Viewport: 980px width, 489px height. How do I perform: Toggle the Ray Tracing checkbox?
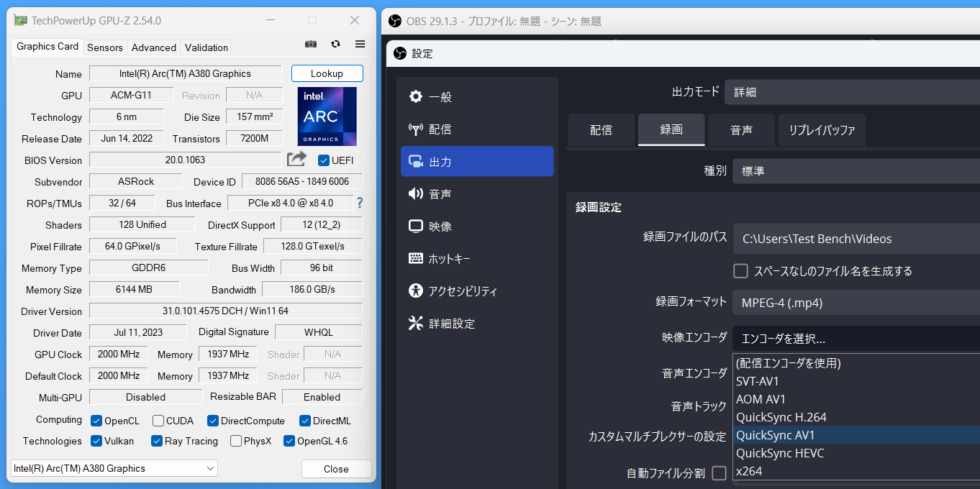[157, 441]
